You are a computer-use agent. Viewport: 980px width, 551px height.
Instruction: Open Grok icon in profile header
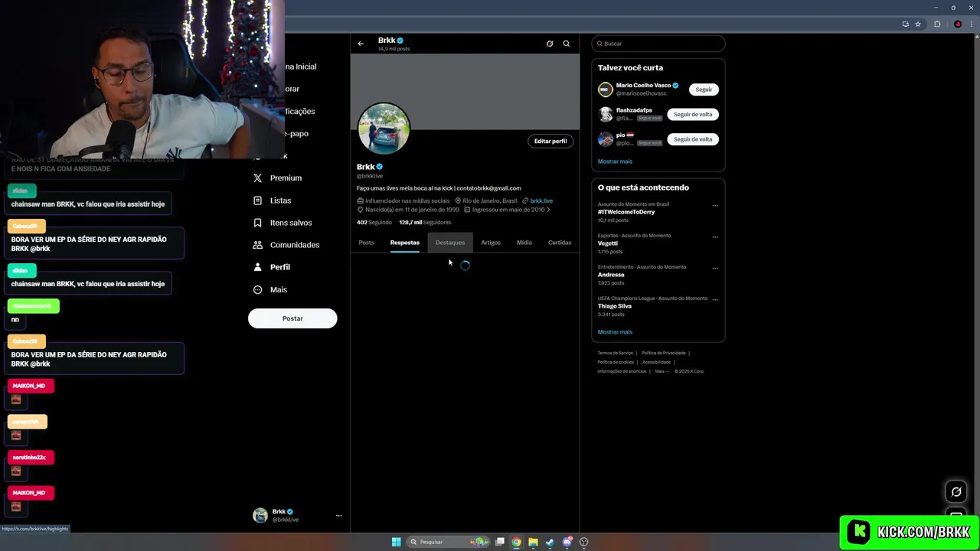550,44
